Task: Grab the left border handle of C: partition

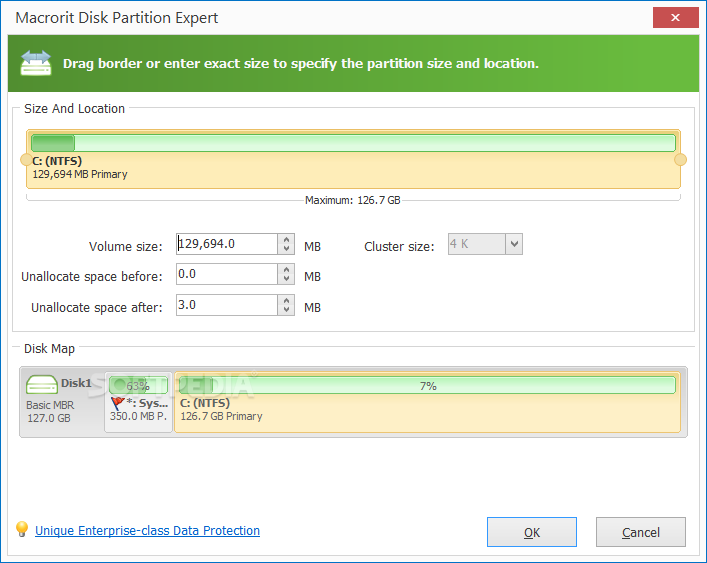Action: pyautogui.click(x=26, y=160)
